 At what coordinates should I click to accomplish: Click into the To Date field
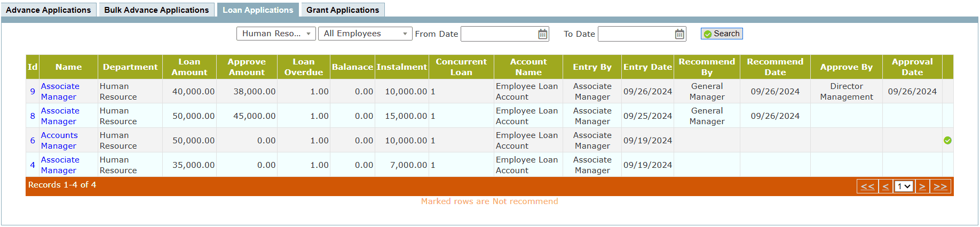635,34
